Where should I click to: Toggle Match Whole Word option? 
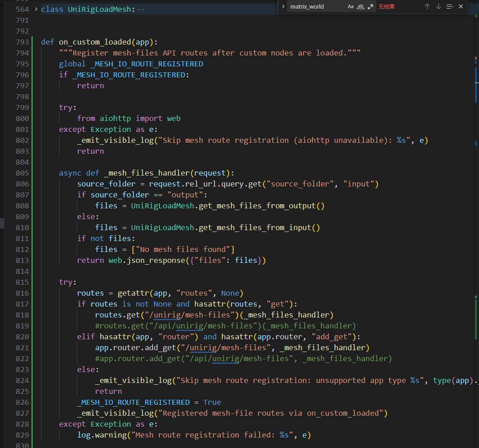point(361,6)
